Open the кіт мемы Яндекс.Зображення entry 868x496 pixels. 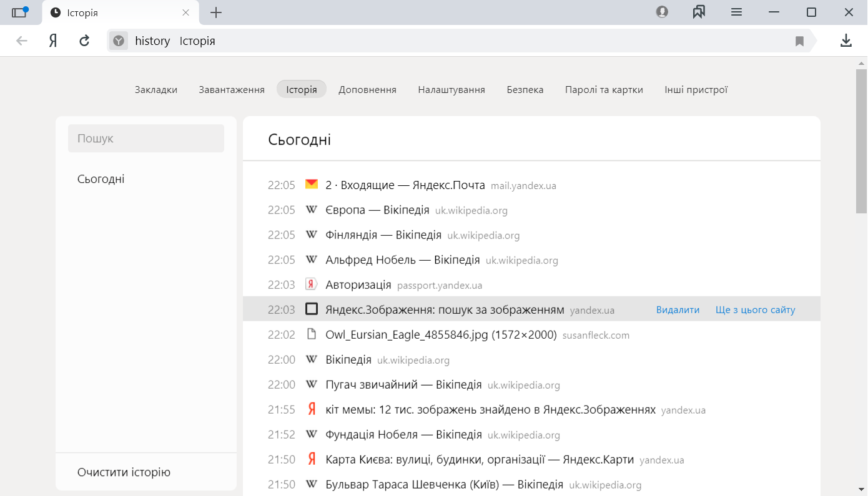(x=490, y=410)
